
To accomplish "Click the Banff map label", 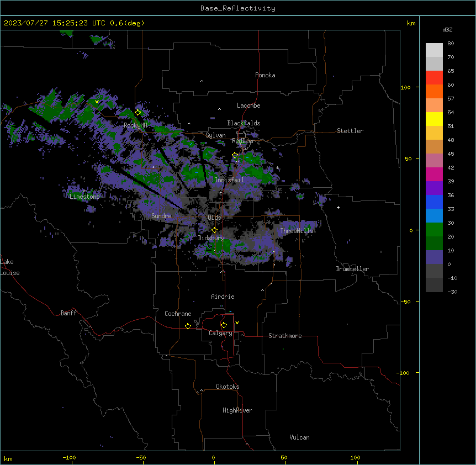I will point(68,313).
